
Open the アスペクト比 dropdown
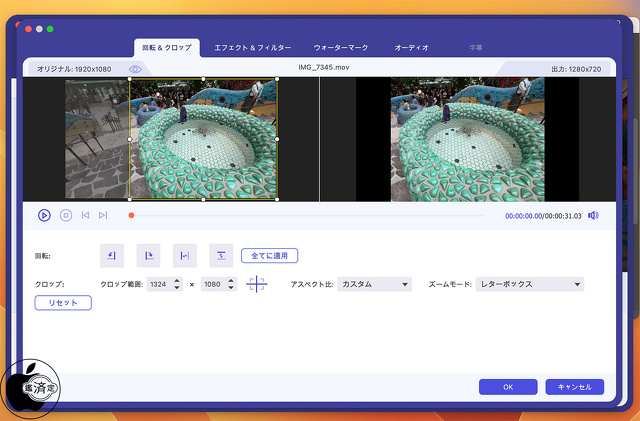pyautogui.click(x=374, y=284)
